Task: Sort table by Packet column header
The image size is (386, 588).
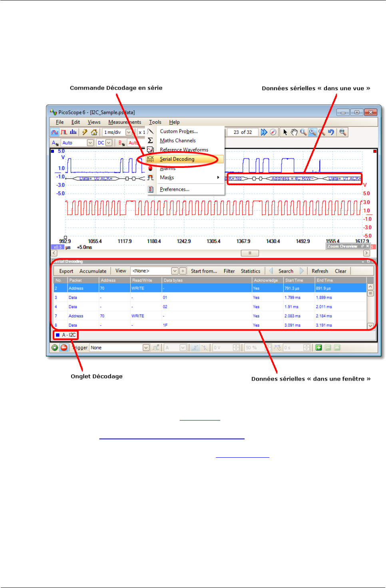Action: 83,280
